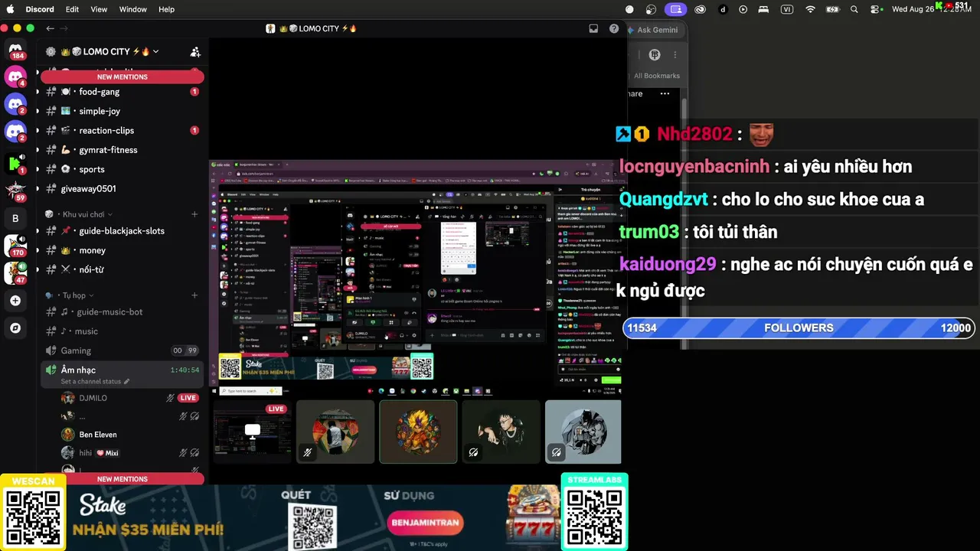Click the date and time in menu bar
The image size is (980, 551).
(932, 9)
